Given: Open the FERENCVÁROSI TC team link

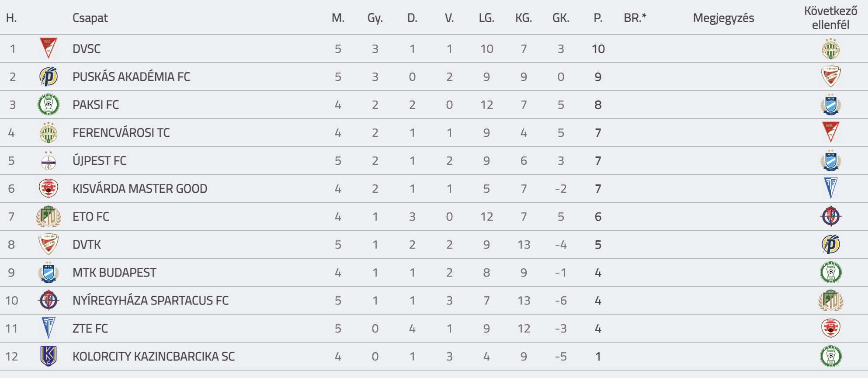Looking at the screenshot, I should click(x=121, y=133).
